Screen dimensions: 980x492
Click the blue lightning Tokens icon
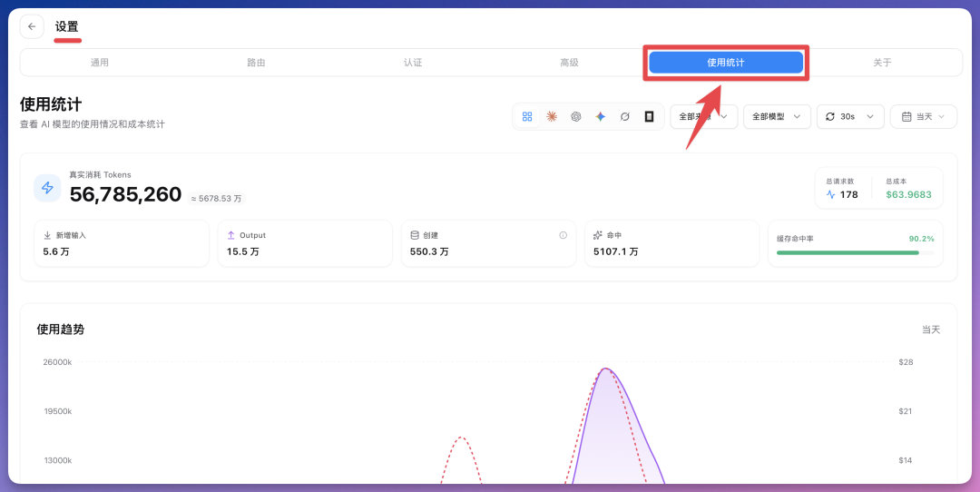click(x=47, y=188)
